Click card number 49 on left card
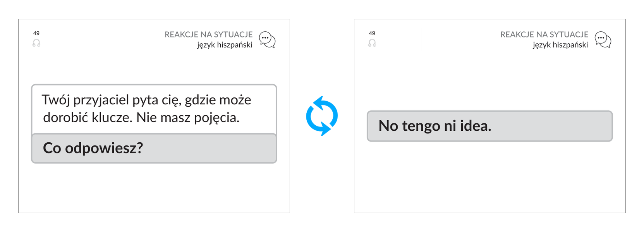Screen dimensions: 644x232 coord(36,33)
